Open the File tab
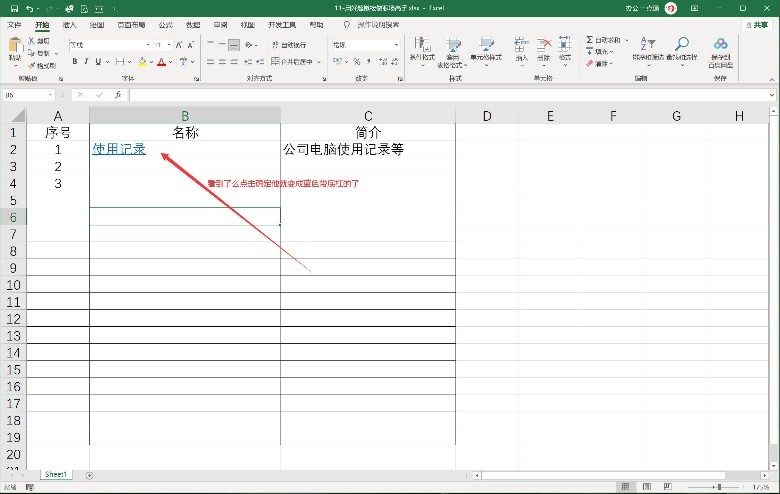 tap(14, 24)
